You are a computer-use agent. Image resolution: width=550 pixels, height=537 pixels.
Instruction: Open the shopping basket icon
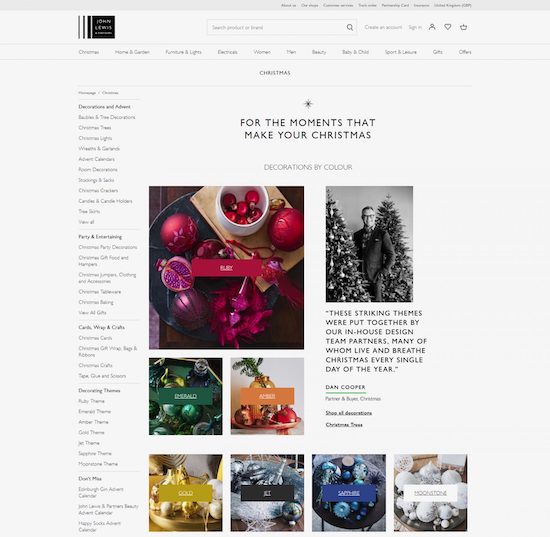[463, 27]
